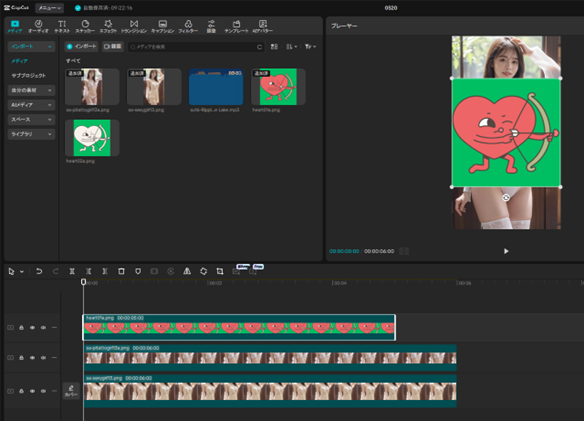Click the shield Marker icon
Viewport: 584px width, 421px height.
click(138, 271)
